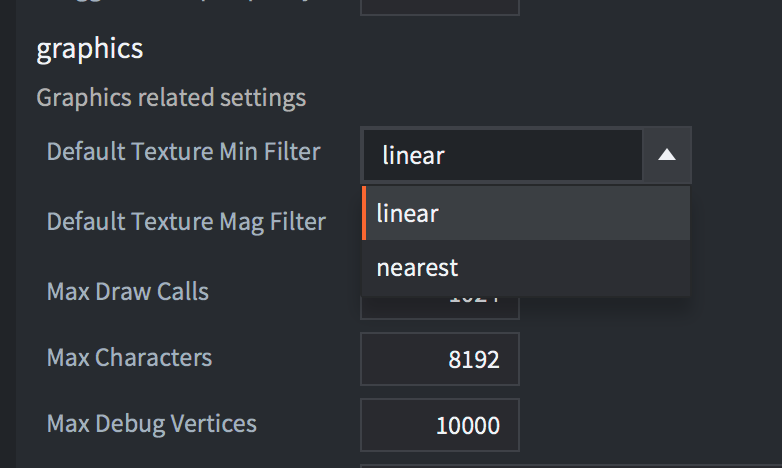
Task: Click the graphics section heading
Action: coord(90,49)
